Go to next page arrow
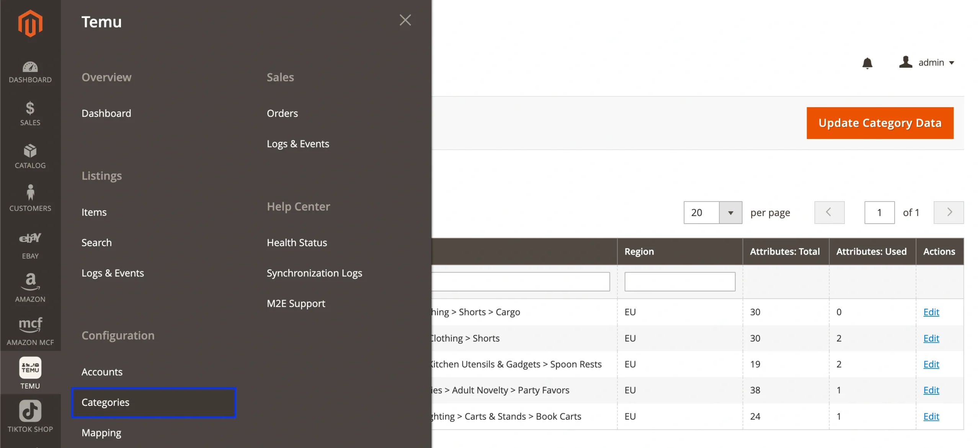980x448 pixels. 949,213
